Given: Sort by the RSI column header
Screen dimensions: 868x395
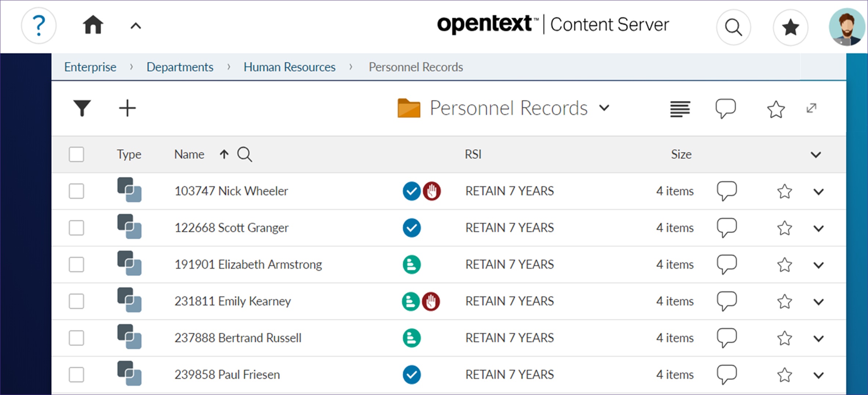Looking at the screenshot, I should [x=473, y=154].
